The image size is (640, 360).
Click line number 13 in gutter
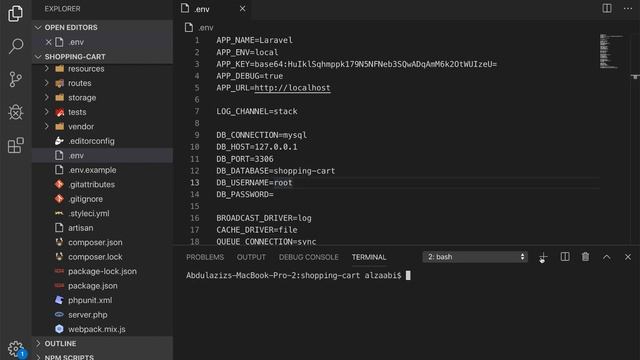[x=195, y=182]
